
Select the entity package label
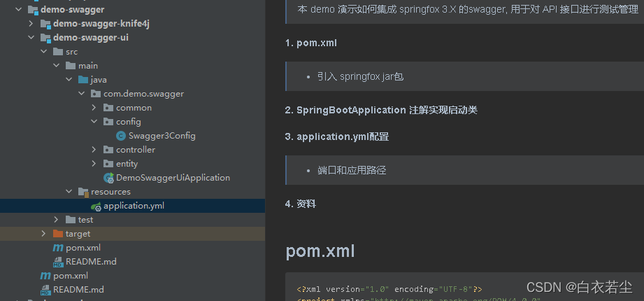127,163
